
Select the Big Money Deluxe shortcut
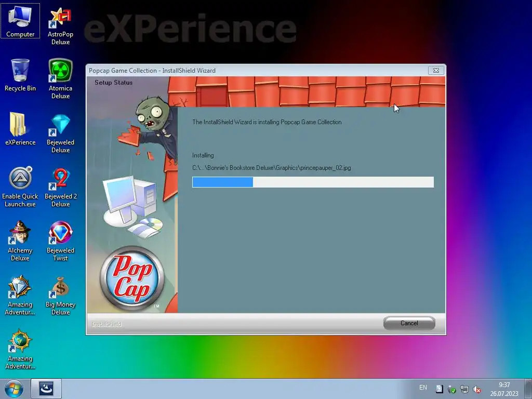tap(60, 295)
